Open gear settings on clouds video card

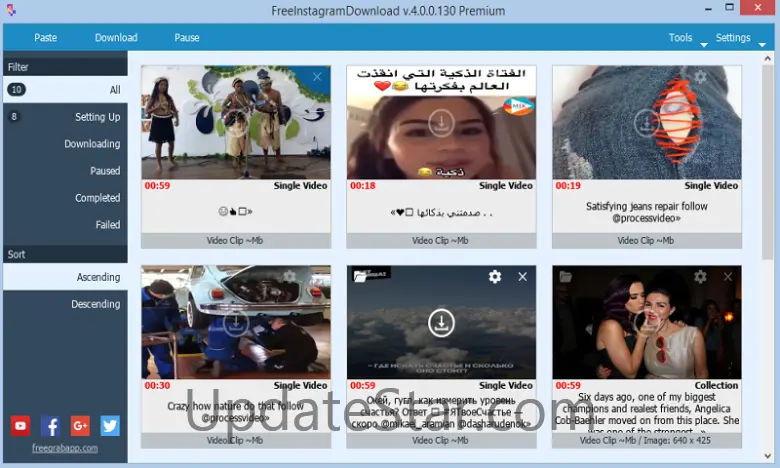tap(494, 276)
